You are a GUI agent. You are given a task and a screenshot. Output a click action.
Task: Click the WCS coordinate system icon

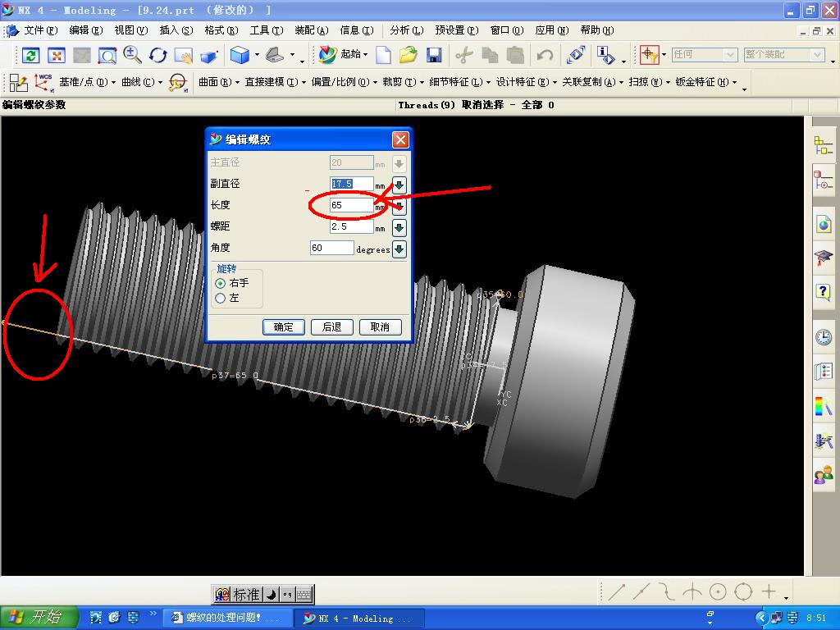tap(44, 83)
